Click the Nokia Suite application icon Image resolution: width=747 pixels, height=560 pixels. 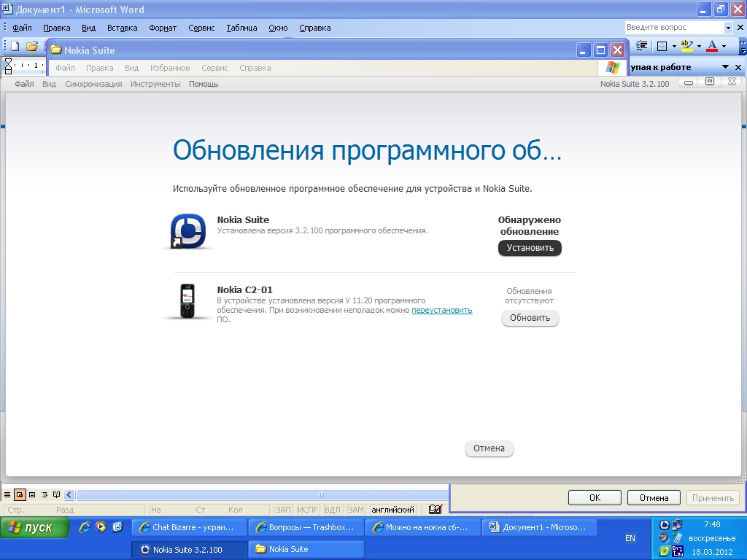click(188, 231)
